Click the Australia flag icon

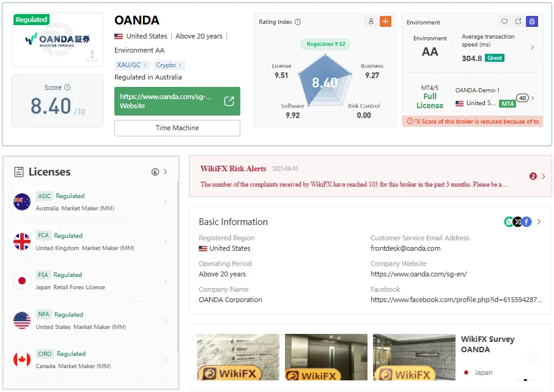[x=22, y=202]
